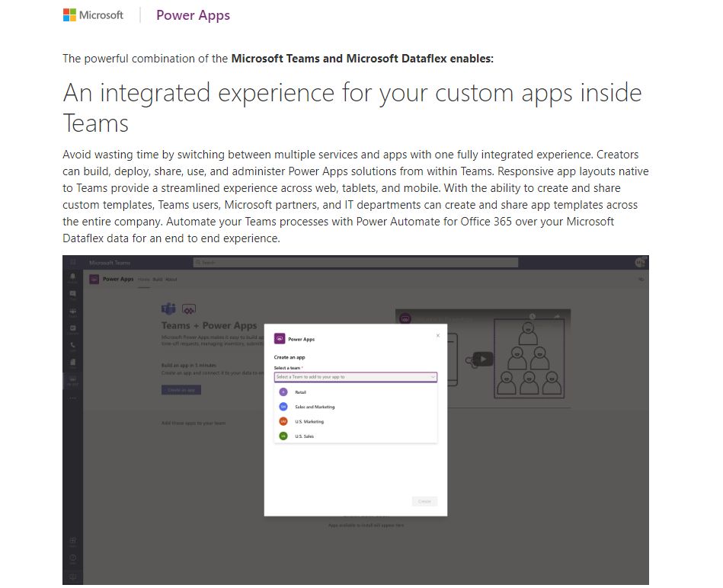Open the user profile avatar
This screenshot has height=588, width=723.
coord(639,262)
